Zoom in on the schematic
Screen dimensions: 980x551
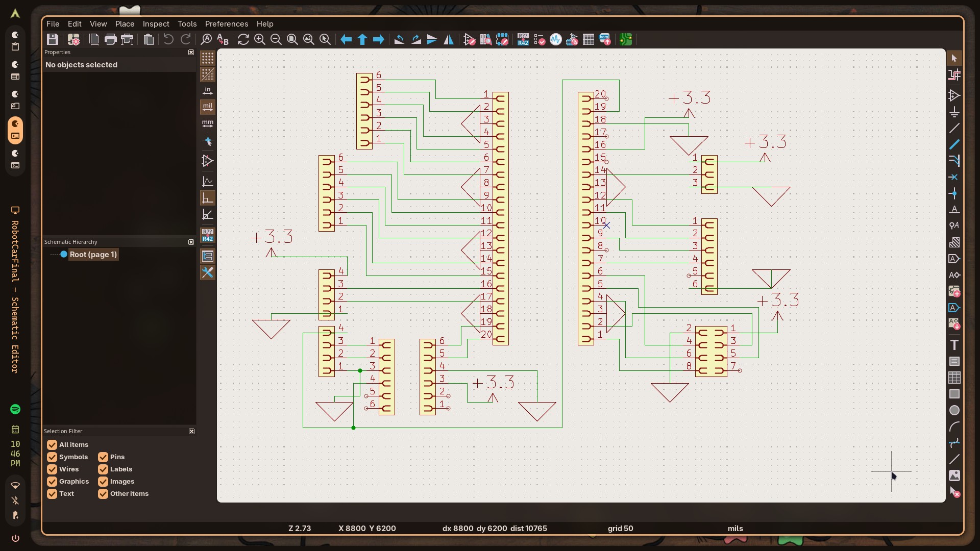click(260, 39)
